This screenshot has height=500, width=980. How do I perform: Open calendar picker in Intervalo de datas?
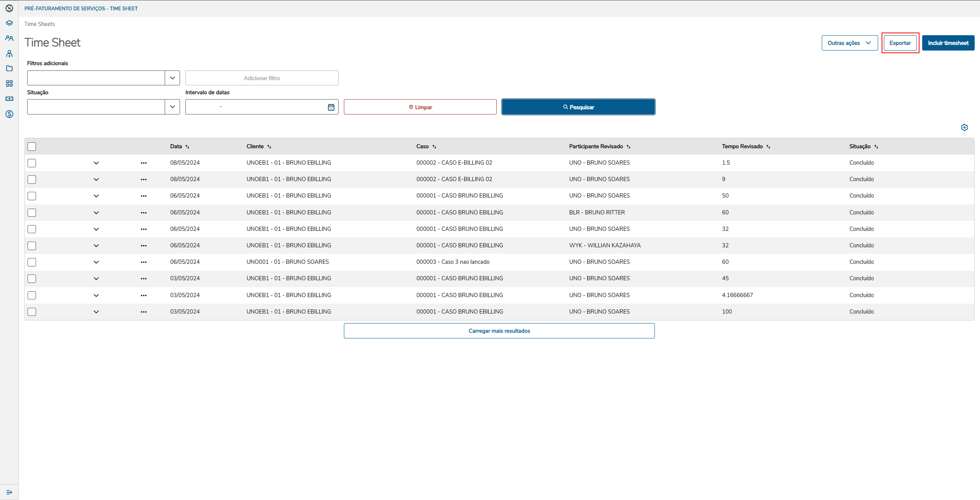point(331,107)
